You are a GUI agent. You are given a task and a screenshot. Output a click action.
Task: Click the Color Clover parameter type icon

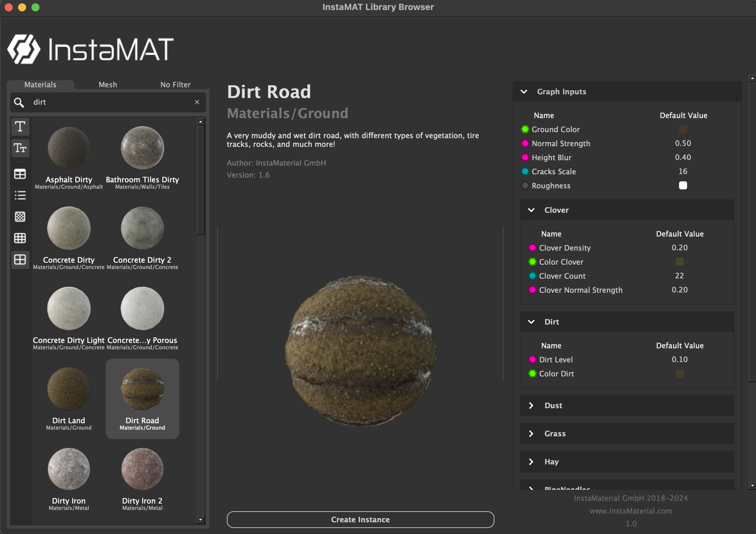pyautogui.click(x=533, y=262)
